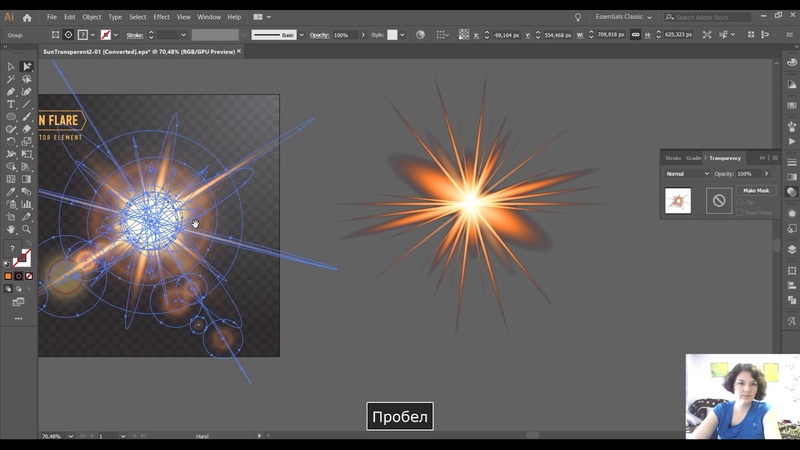Collapse the Transparency panel with double arrows
The width and height of the screenshot is (800, 450).
(x=762, y=158)
